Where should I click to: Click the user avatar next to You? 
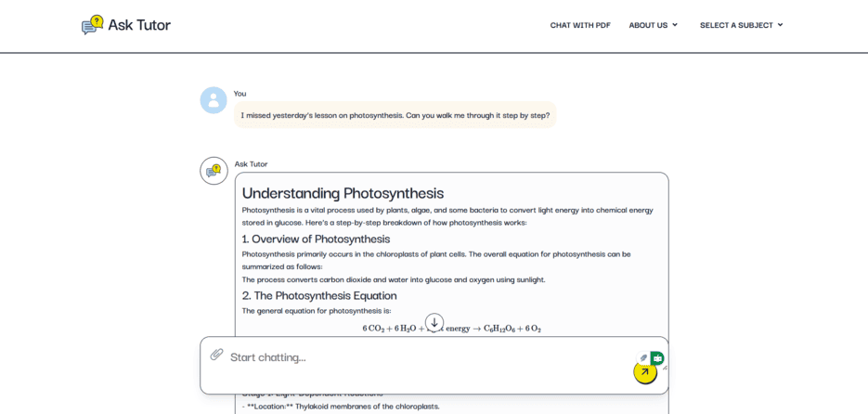coord(214,100)
